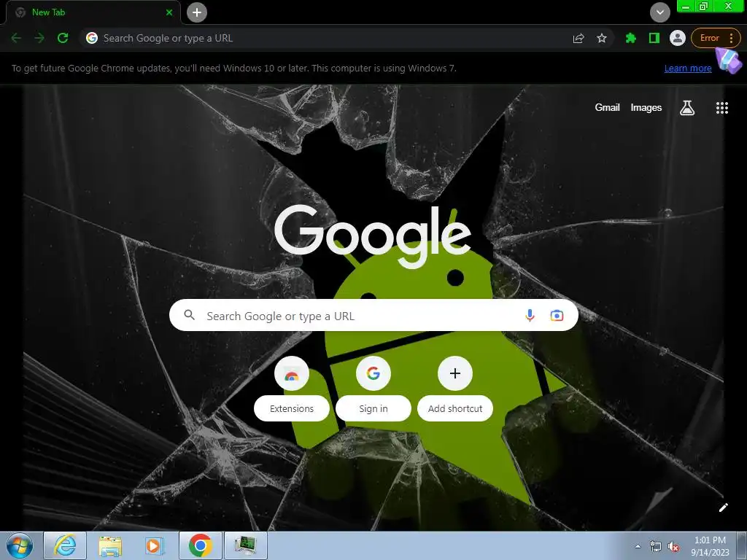This screenshot has width=747, height=560.
Task: Open the share page icon in address bar
Action: click(578, 38)
